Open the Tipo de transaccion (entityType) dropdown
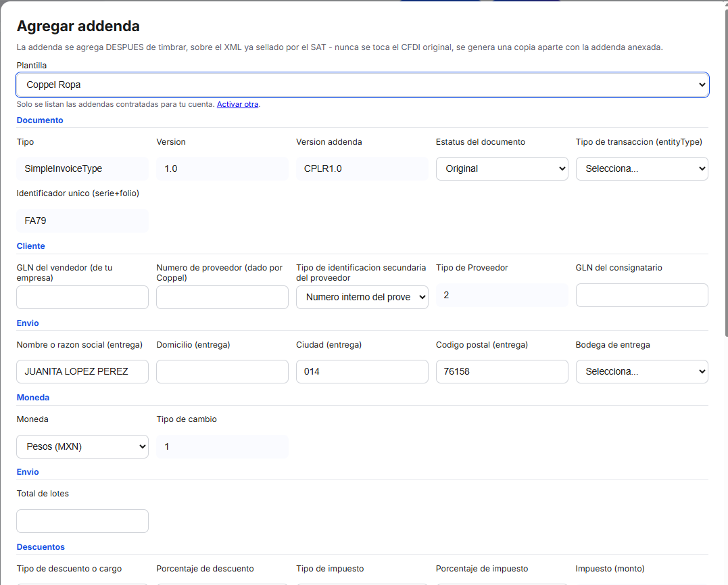This screenshot has width=728, height=585. pyautogui.click(x=641, y=168)
